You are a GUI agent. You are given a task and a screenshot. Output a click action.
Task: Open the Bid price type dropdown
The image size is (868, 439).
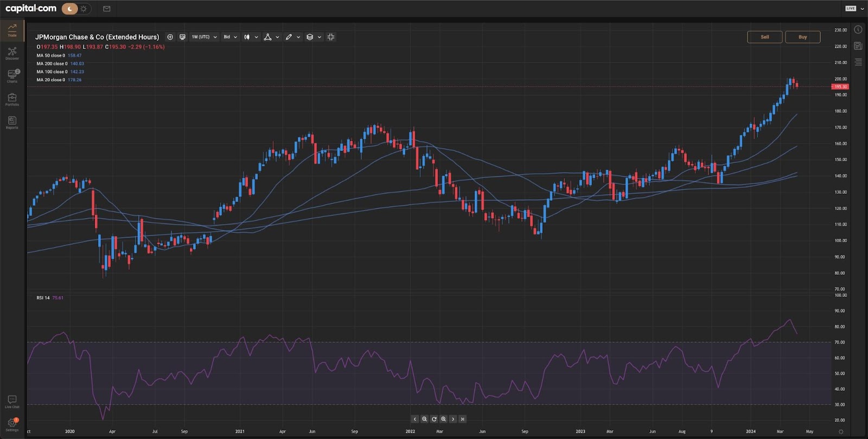click(230, 37)
